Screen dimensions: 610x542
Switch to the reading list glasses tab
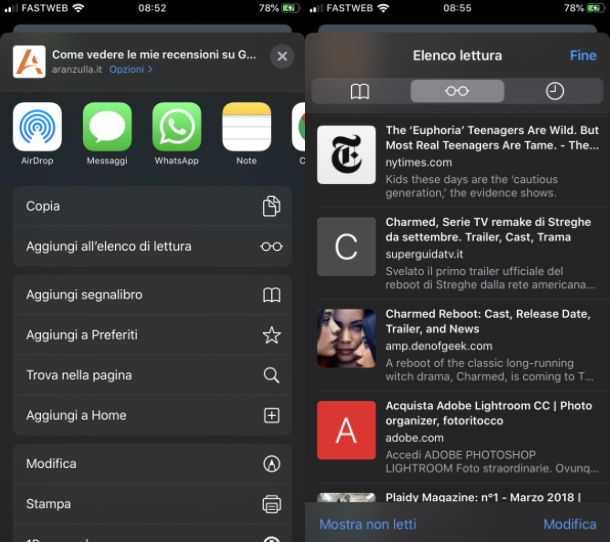457,91
